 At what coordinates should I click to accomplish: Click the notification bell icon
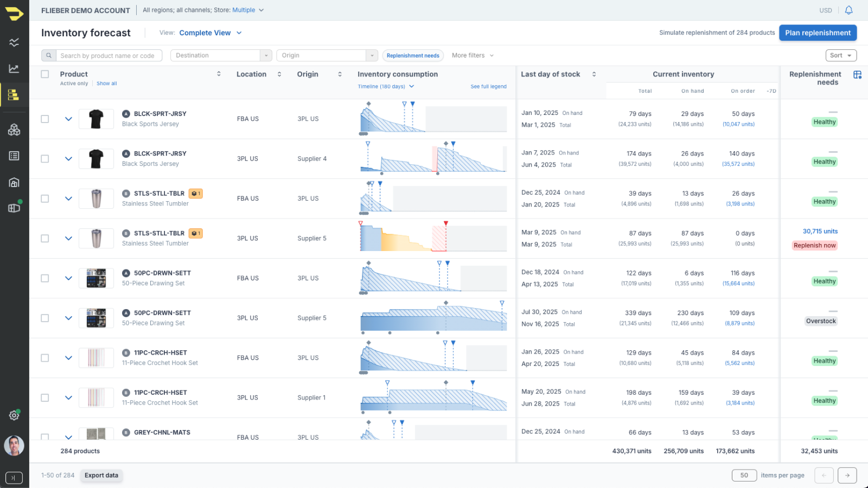click(x=849, y=10)
